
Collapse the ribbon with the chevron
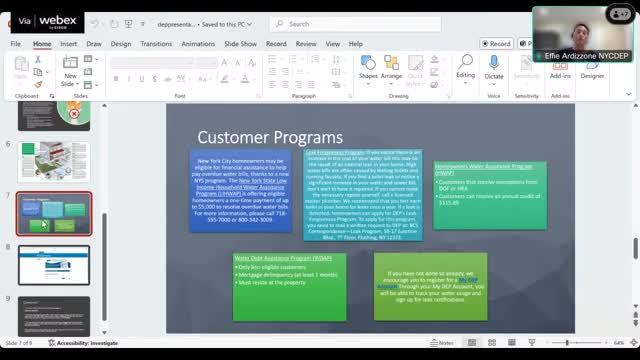629,94
